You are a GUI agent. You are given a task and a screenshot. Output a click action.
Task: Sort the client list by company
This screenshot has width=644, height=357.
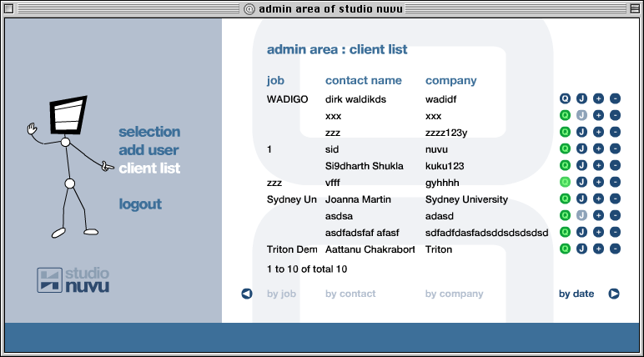coord(454,294)
